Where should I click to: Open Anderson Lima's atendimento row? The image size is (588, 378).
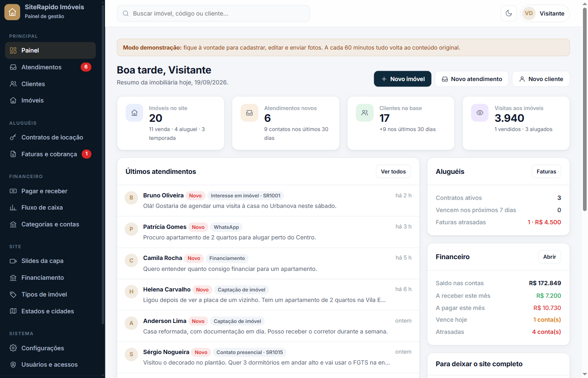268,326
